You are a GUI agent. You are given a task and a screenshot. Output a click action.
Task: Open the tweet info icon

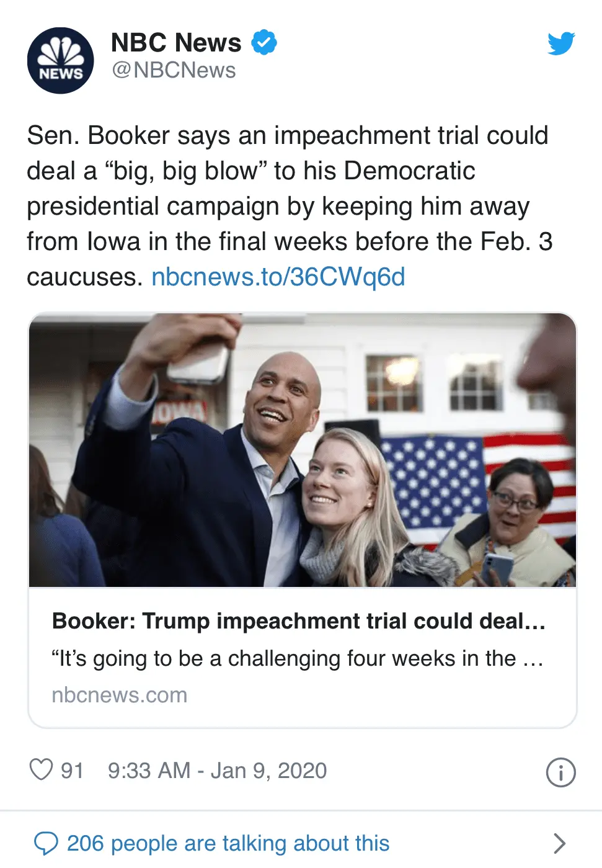point(560,772)
